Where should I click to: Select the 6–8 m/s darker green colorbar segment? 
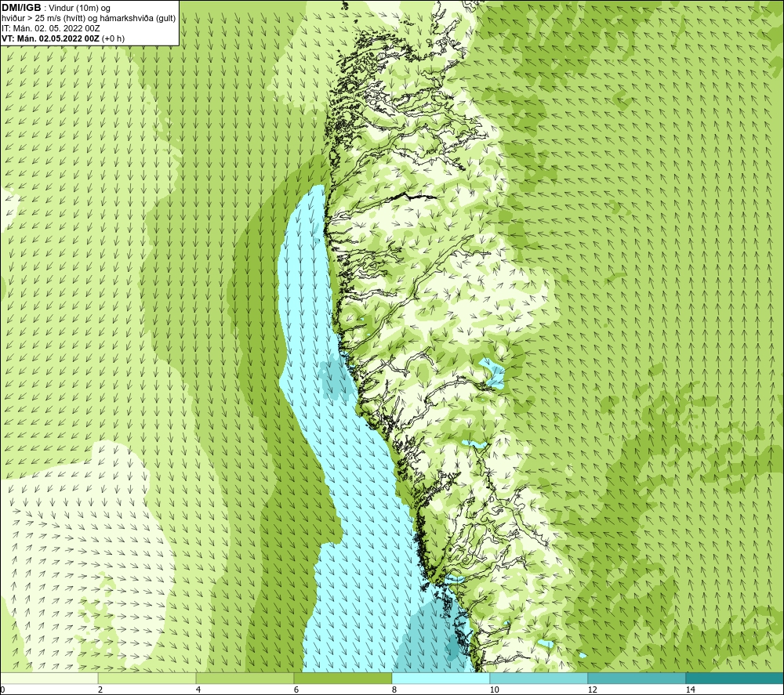(343, 679)
